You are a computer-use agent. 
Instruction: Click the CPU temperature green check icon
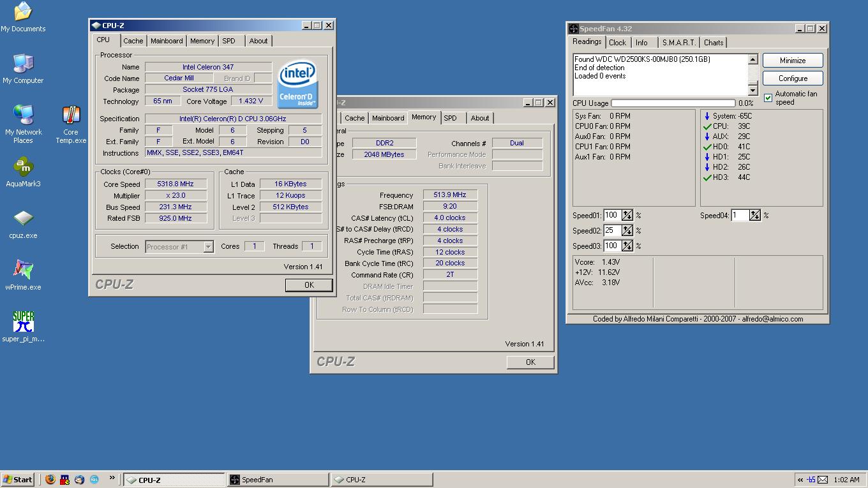click(707, 126)
